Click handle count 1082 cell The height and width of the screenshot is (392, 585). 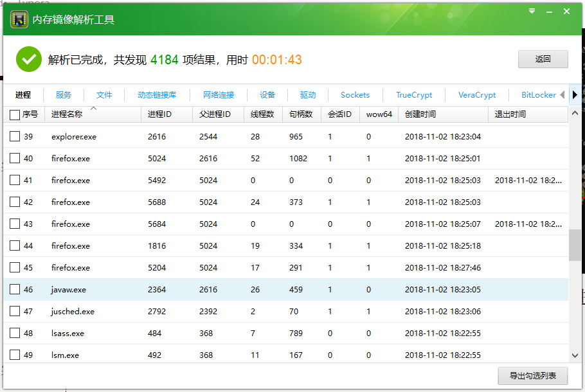298,159
